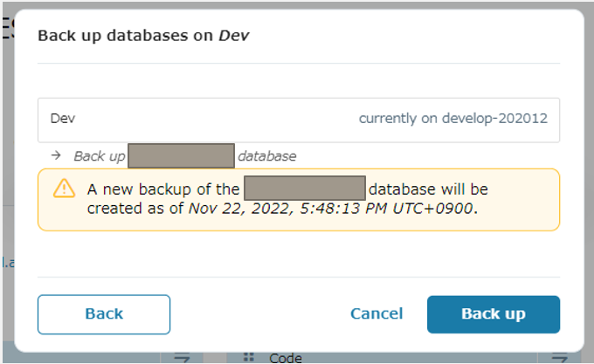Image resolution: width=594 pixels, height=364 pixels.
Task: Click the gray segment between bottom toolbar icons
Action: coord(215,358)
